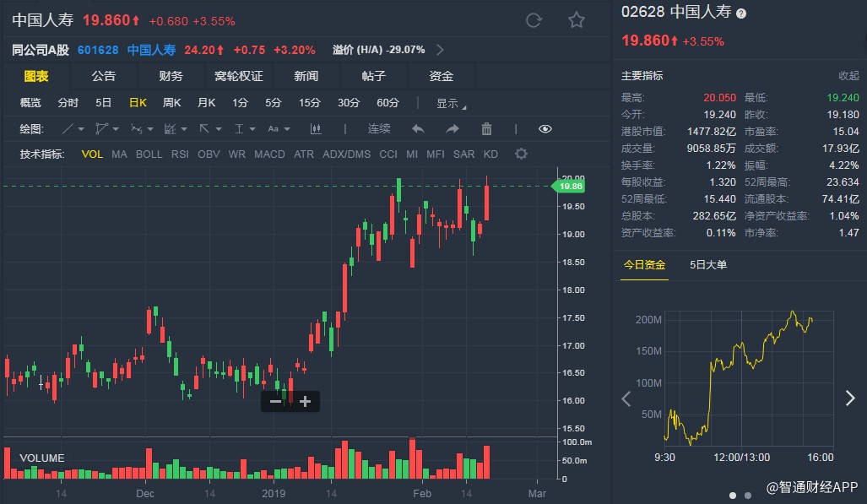Refresh the stock quote with the reload icon
The image size is (867, 504).
[534, 20]
